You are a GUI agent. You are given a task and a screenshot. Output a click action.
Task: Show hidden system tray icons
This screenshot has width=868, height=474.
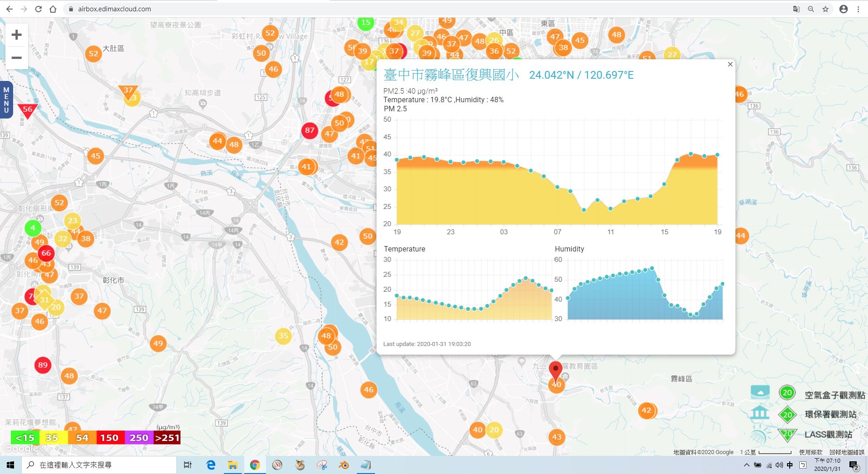746,465
